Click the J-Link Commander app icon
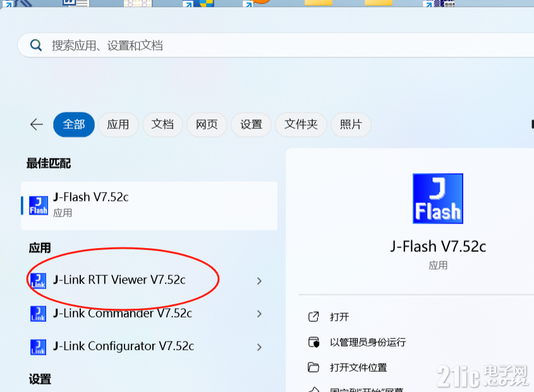534x392 pixels. (38, 314)
